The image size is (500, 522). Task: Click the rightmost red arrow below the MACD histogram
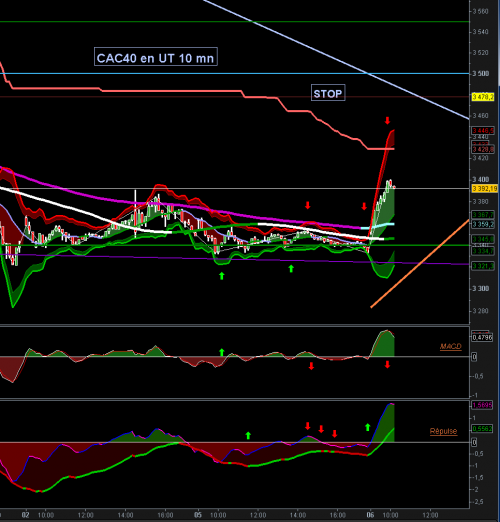[387, 365]
